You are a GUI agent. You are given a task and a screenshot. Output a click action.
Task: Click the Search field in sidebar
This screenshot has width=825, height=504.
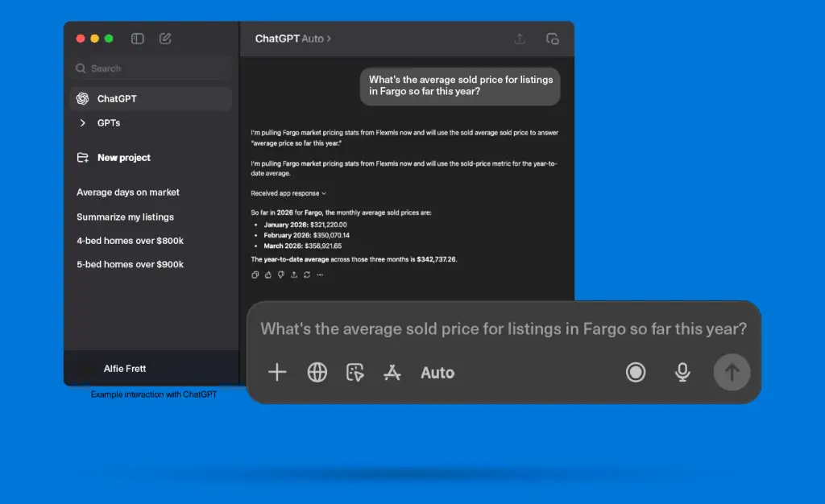tap(151, 68)
